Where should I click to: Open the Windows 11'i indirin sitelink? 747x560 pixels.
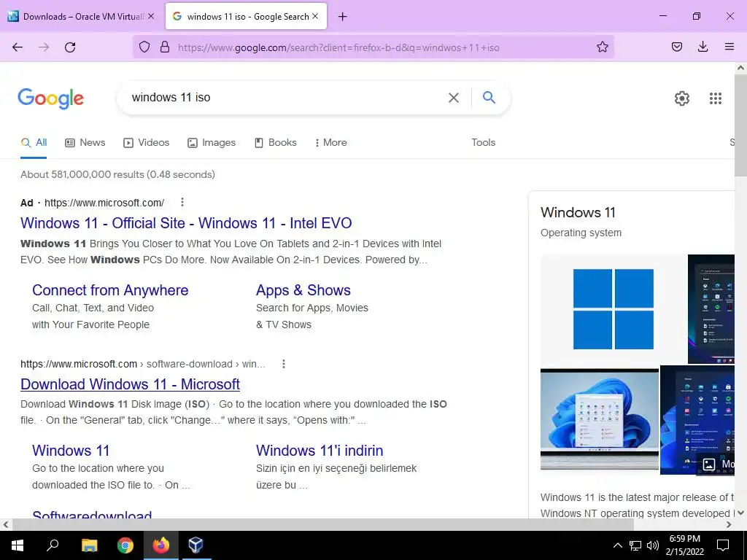tap(320, 451)
